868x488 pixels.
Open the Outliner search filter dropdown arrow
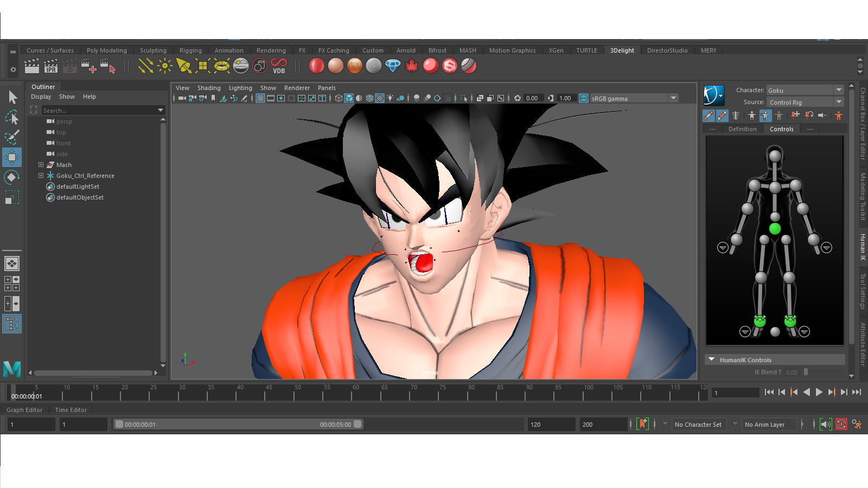tap(161, 110)
